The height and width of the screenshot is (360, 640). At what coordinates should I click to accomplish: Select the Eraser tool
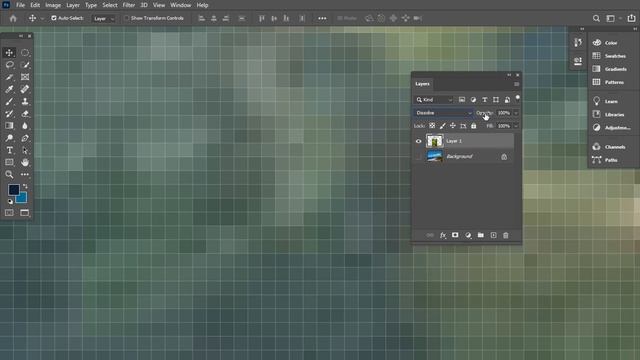(25, 113)
